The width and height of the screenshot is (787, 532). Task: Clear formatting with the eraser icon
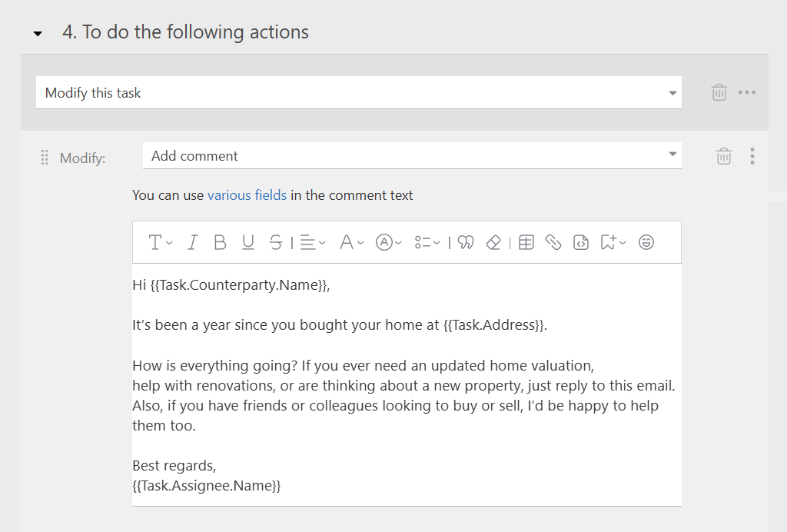(x=493, y=243)
